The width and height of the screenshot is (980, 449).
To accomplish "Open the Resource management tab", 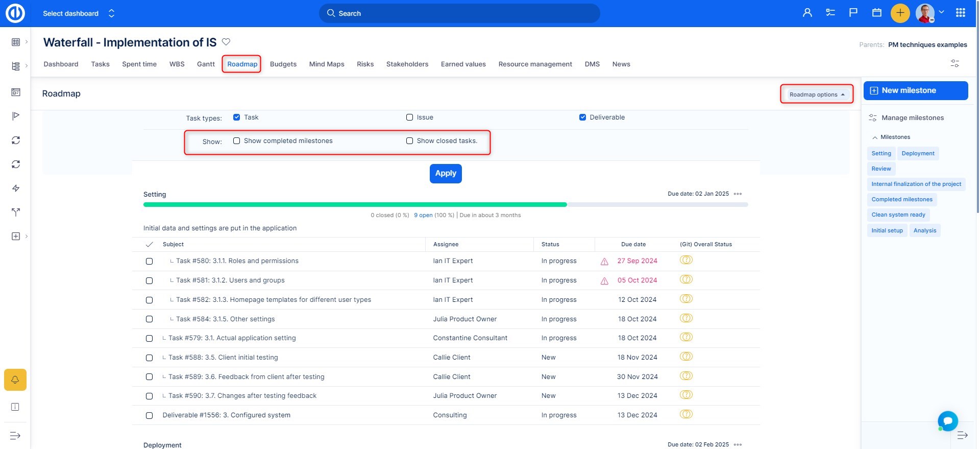I will click(x=535, y=64).
